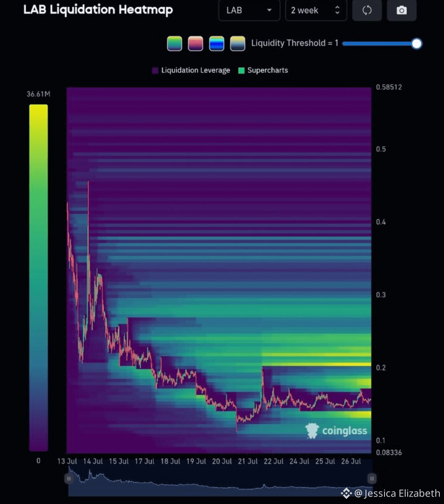Open the 2 week time range selector
The image size is (444, 504).
tap(316, 10)
